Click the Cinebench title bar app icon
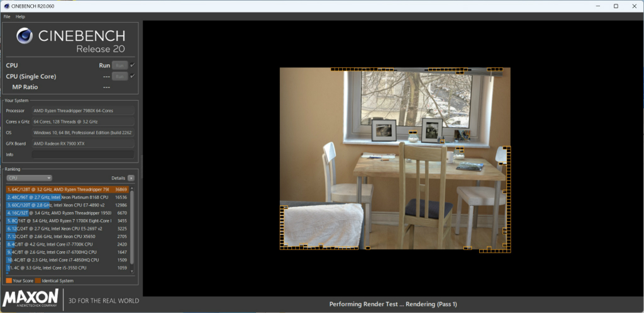Screen dimensions: 644x313 click(x=6, y=6)
